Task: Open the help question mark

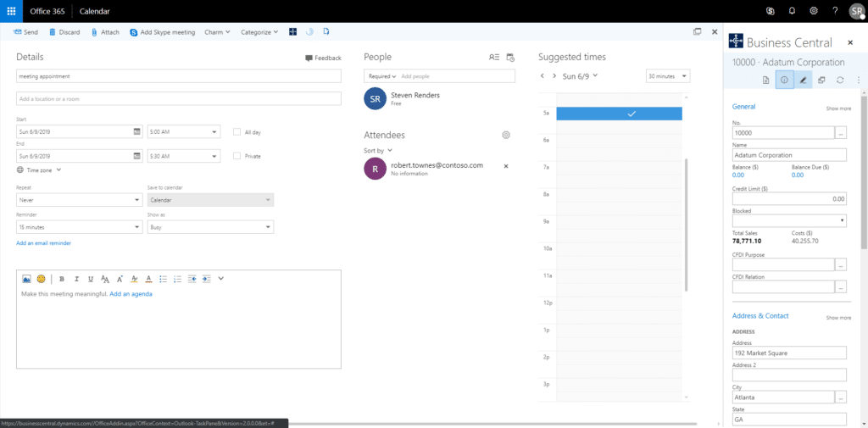Action: pyautogui.click(x=835, y=11)
